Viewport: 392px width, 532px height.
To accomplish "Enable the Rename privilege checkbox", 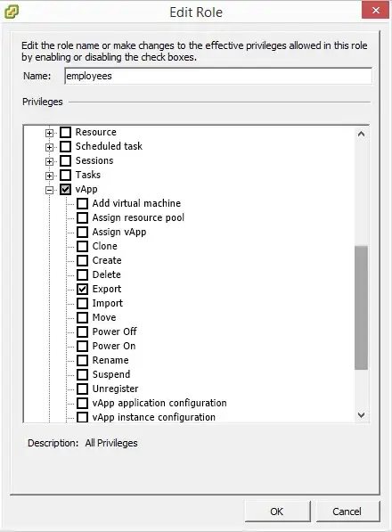I will pos(82,360).
